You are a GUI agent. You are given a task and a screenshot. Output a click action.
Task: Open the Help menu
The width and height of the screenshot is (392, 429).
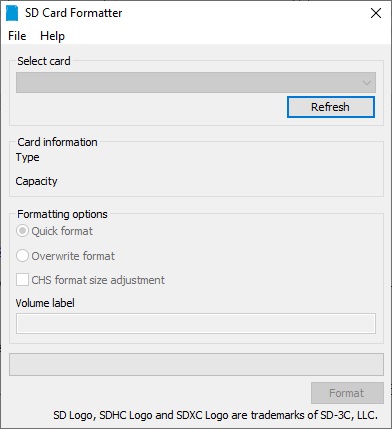pyautogui.click(x=52, y=36)
